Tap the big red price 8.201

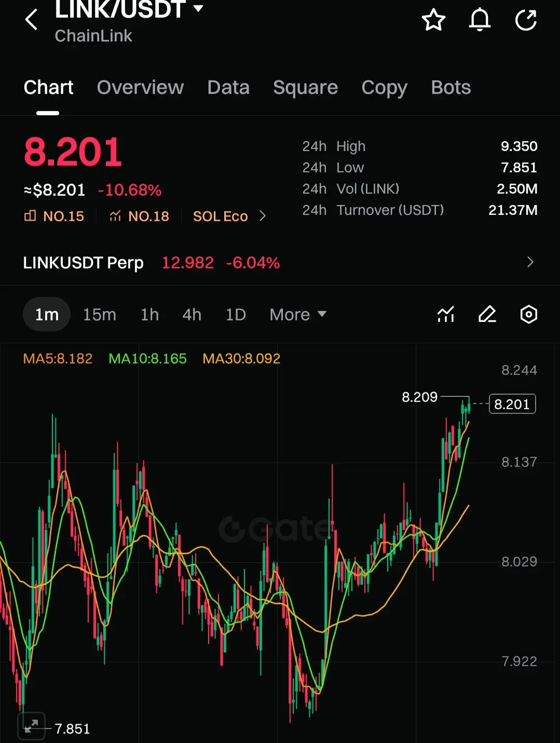coord(73,152)
